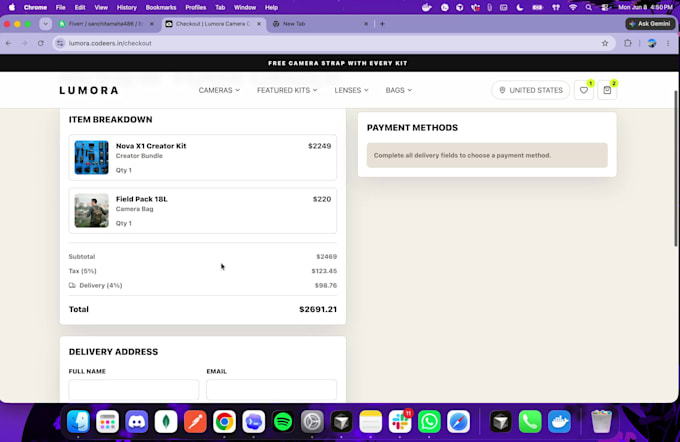Open the wishlist heart icon
Screen dimensions: 680x442
(584, 90)
